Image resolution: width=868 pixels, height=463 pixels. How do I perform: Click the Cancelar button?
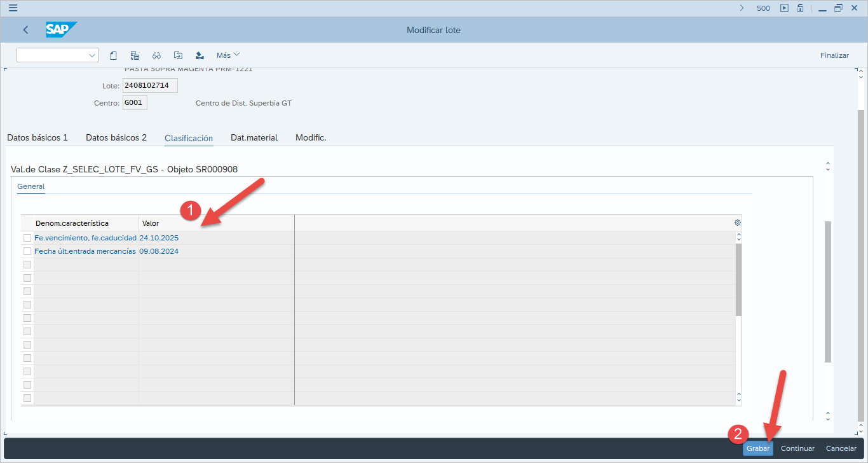[x=841, y=448]
